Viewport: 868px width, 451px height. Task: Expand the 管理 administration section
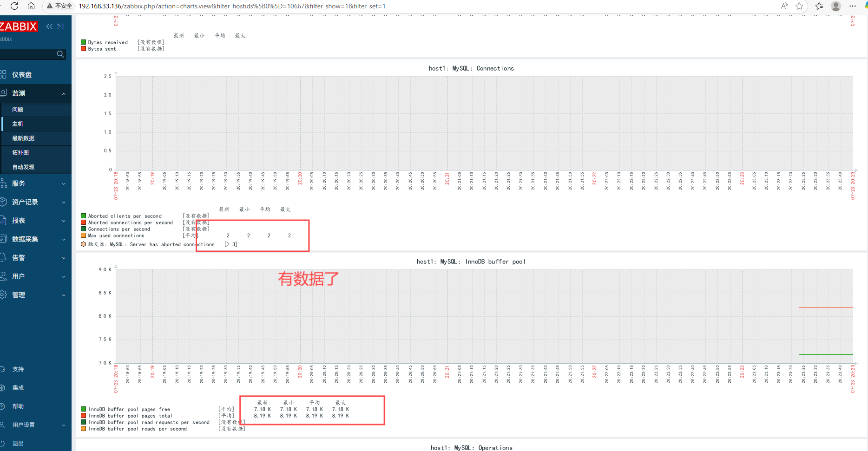coord(36,295)
